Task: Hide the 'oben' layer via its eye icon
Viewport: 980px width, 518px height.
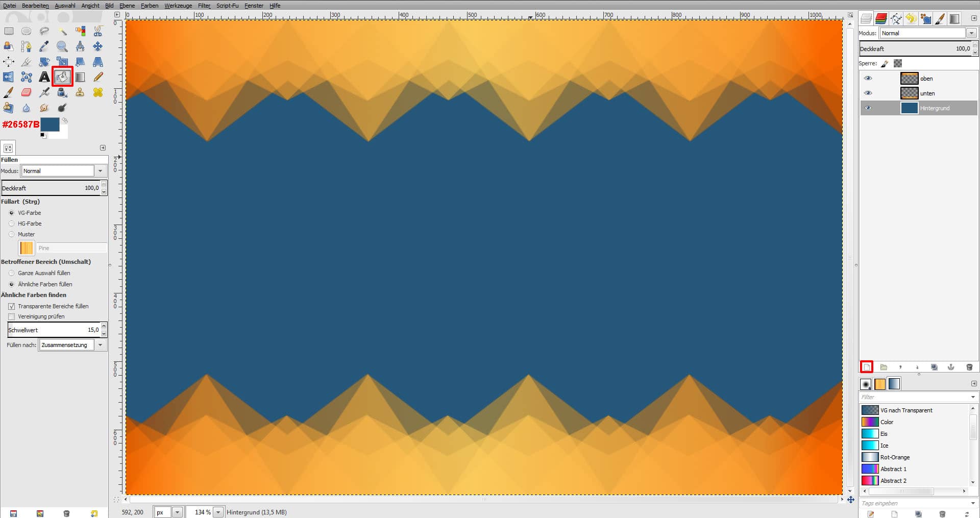Action: pos(868,79)
